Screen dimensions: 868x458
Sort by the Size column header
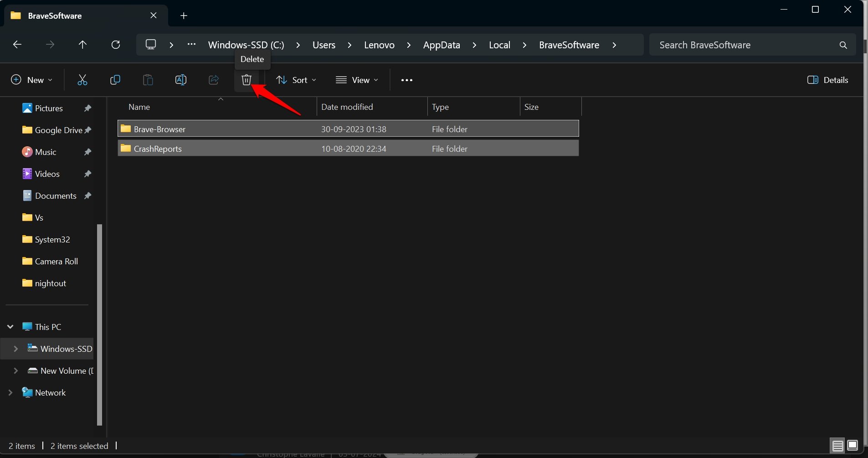[551, 107]
